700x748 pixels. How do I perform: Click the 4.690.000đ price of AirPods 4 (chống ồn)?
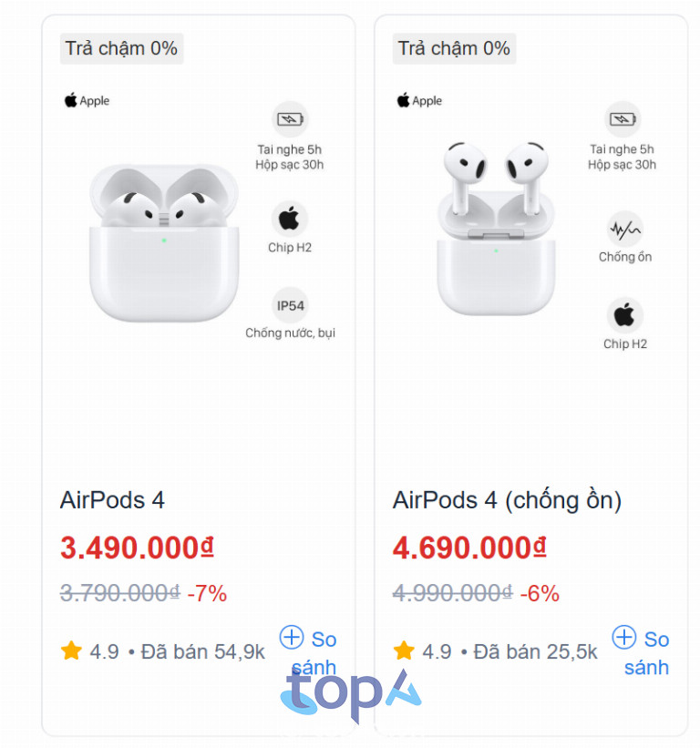pos(469,548)
